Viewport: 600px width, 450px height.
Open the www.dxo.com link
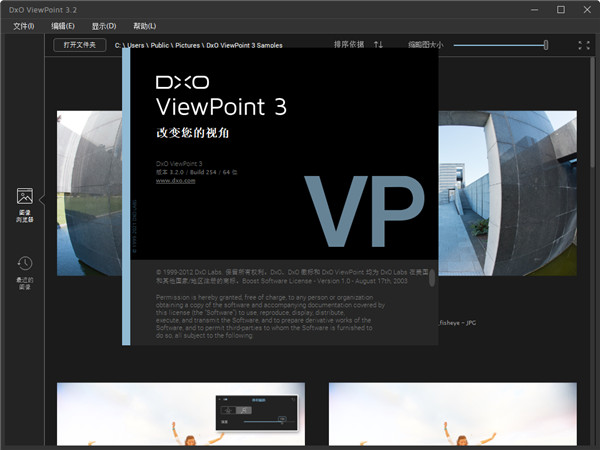coord(176,181)
